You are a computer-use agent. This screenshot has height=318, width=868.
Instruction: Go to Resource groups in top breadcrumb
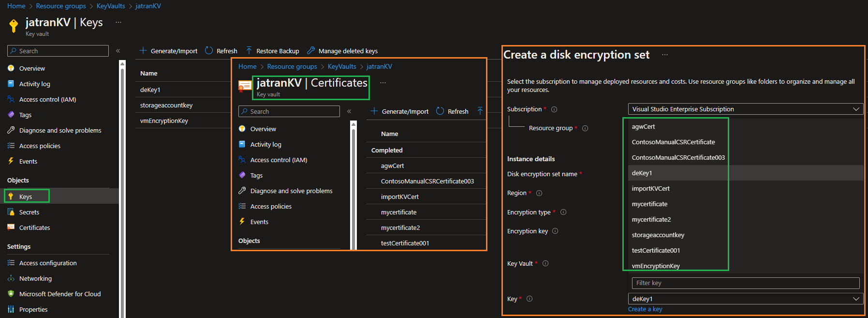click(61, 6)
